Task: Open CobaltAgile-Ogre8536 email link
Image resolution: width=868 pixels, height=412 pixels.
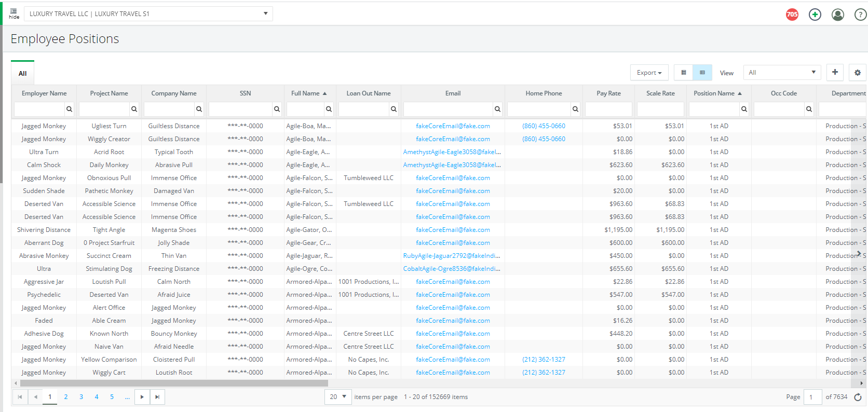Action: [x=452, y=269]
